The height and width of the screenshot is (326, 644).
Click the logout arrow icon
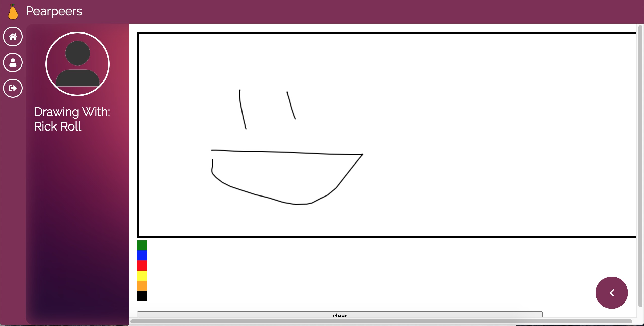click(x=13, y=88)
